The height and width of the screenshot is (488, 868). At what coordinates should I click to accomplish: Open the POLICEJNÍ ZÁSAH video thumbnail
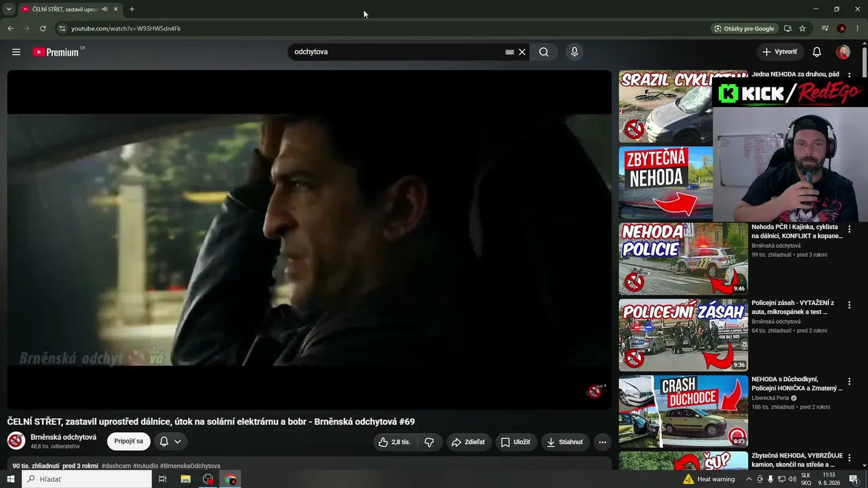[684, 335]
